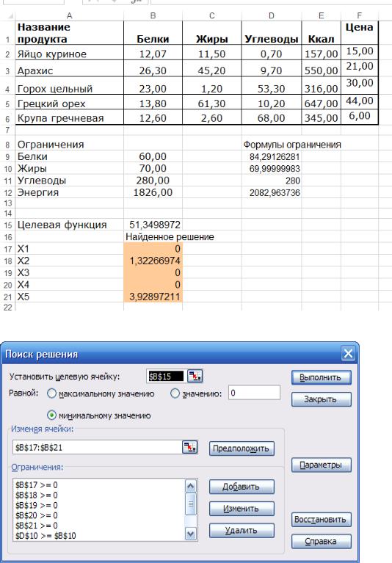The image size is (392, 563).
Task: Click price cell 44,00
Action: click(x=360, y=101)
